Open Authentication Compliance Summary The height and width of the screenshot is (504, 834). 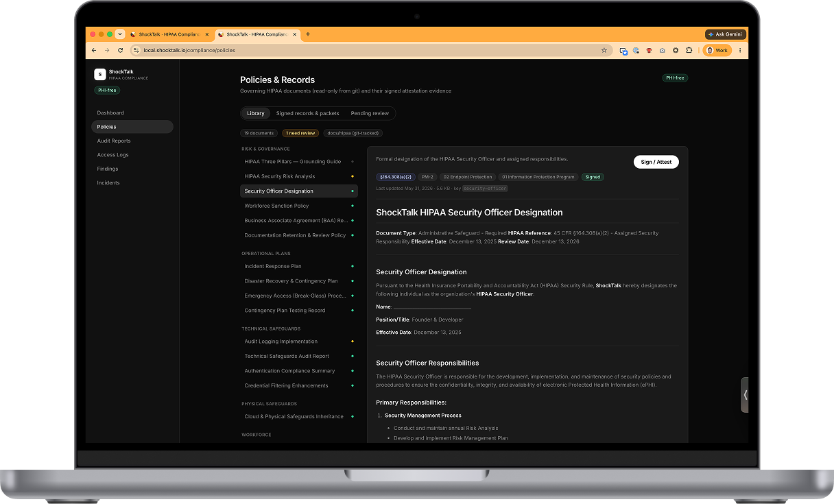(299, 371)
